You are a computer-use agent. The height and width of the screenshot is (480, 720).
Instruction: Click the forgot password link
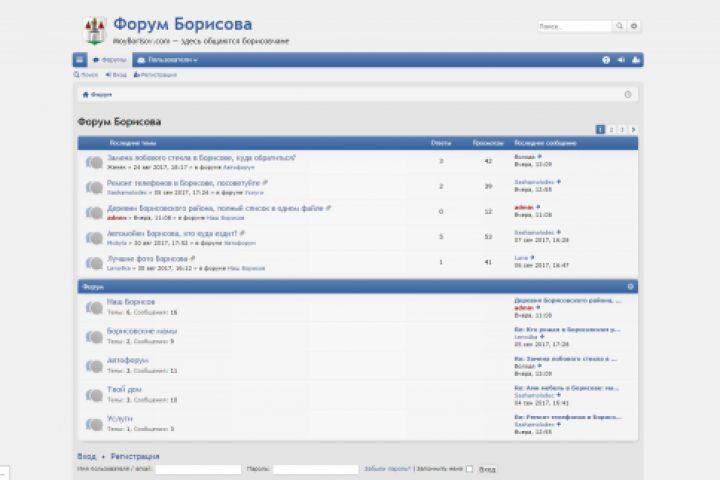[x=387, y=469]
